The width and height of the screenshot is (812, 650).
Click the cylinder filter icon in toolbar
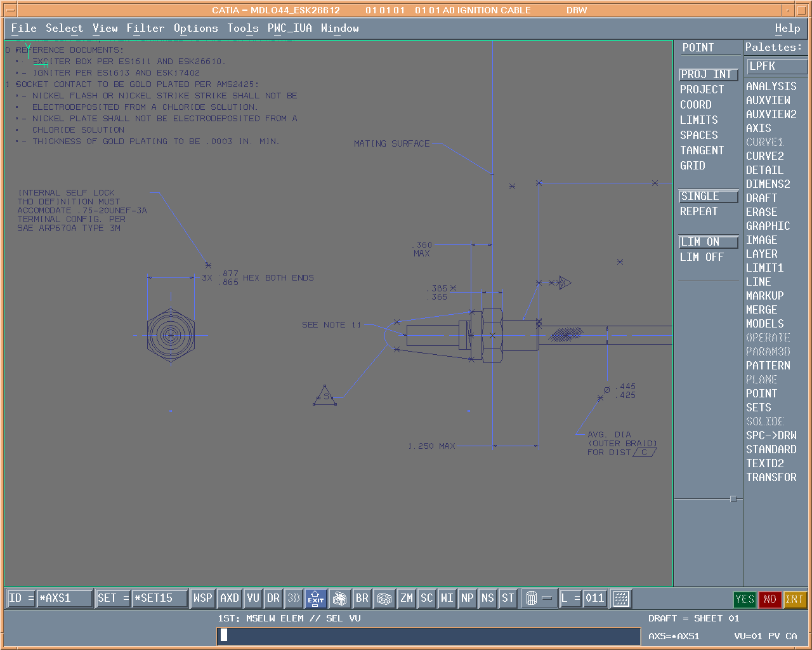coord(532,599)
